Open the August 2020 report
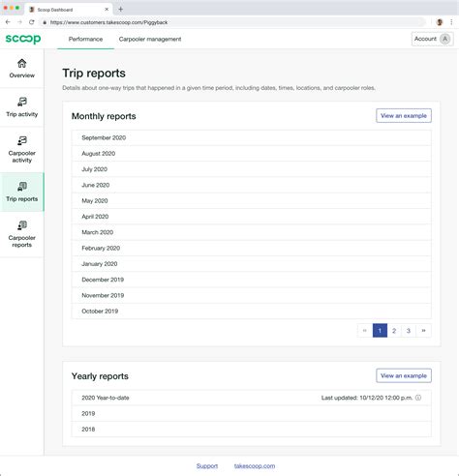 point(252,154)
